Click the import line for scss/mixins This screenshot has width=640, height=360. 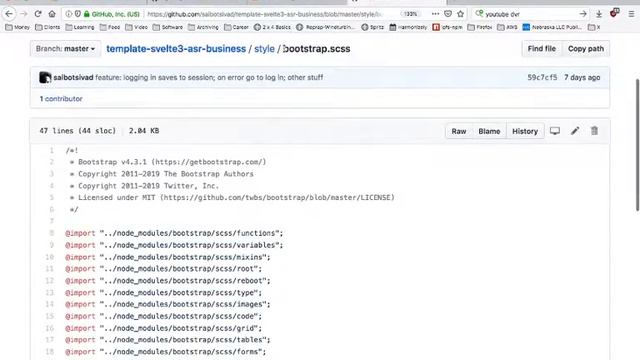(168, 257)
